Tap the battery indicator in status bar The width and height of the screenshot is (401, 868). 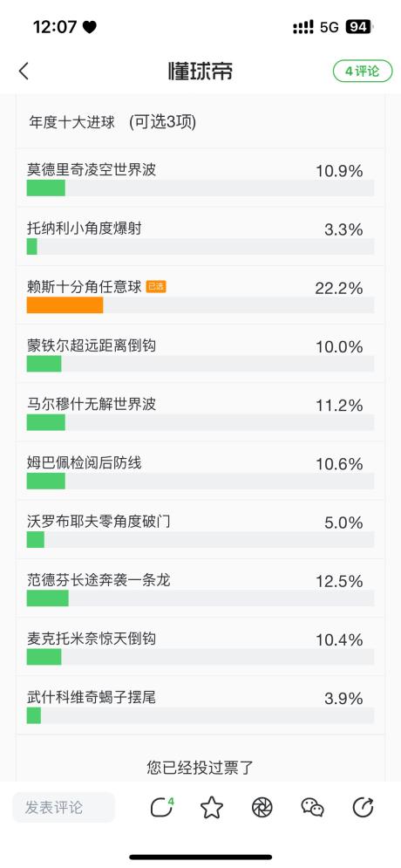point(358,26)
